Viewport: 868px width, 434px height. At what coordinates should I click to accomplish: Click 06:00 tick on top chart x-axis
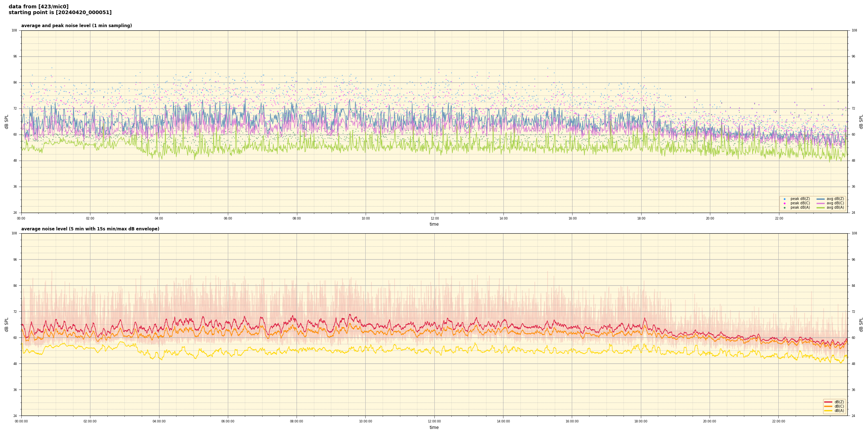(228, 218)
